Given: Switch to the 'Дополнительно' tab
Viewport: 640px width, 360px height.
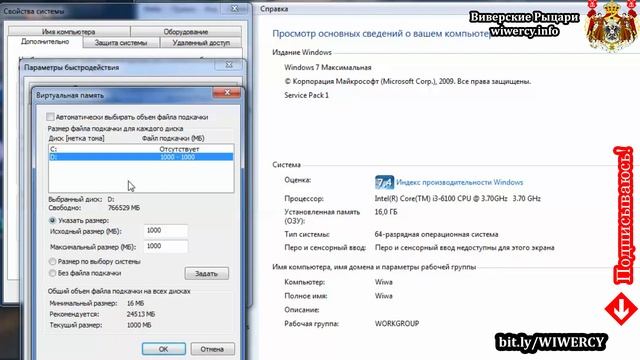Looking at the screenshot, I should (45, 42).
